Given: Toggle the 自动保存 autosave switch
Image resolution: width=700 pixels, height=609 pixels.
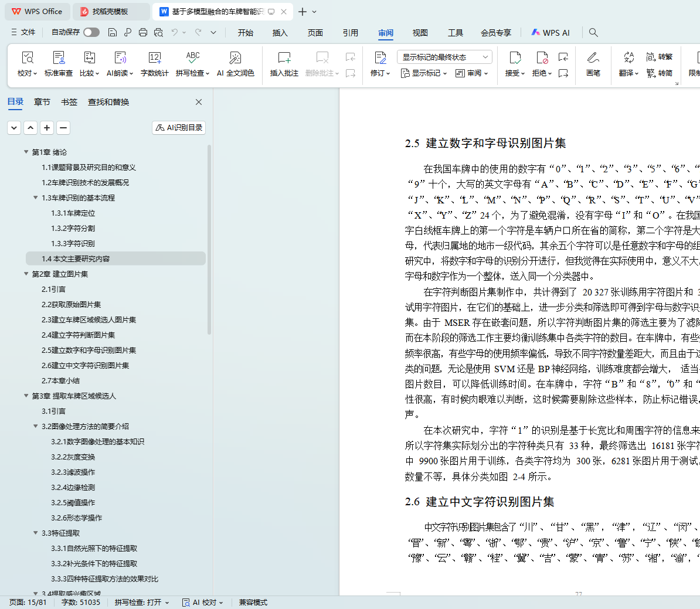Looking at the screenshot, I should tap(91, 32).
